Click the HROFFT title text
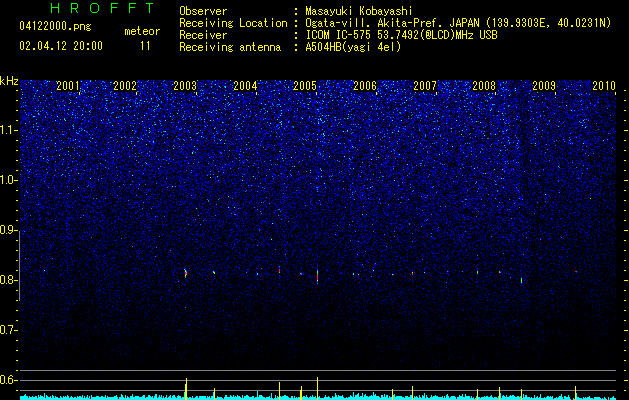The width and height of the screenshot is (629, 400). pyautogui.click(x=102, y=8)
